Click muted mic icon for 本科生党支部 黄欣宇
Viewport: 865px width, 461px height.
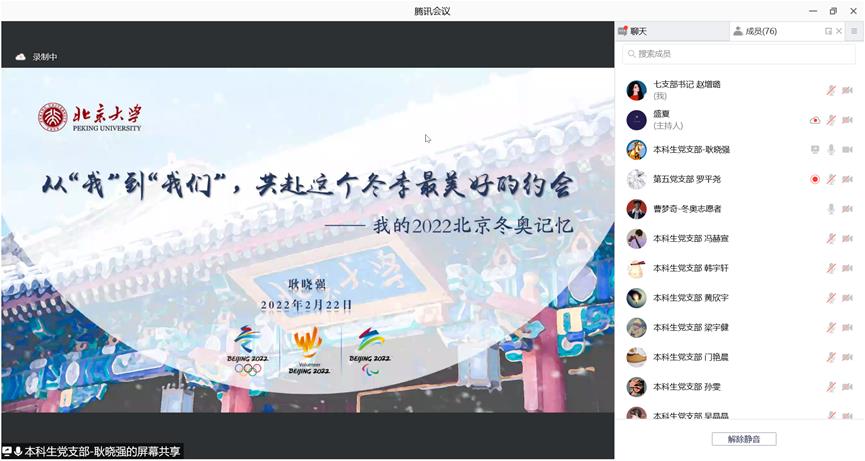[830, 298]
